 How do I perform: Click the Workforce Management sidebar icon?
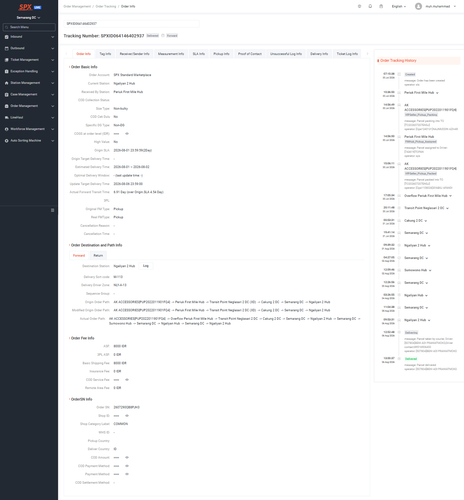coord(6,129)
